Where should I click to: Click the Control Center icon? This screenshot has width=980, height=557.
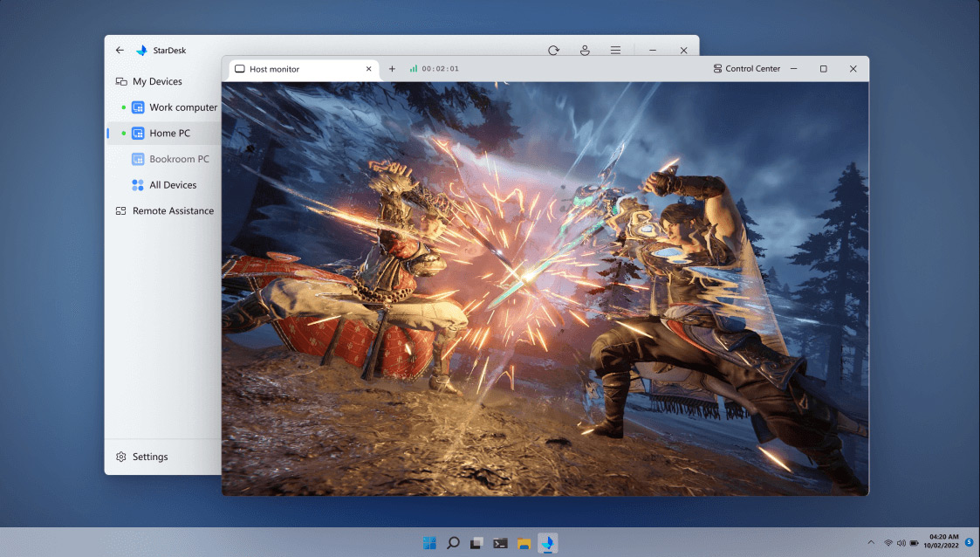click(717, 69)
